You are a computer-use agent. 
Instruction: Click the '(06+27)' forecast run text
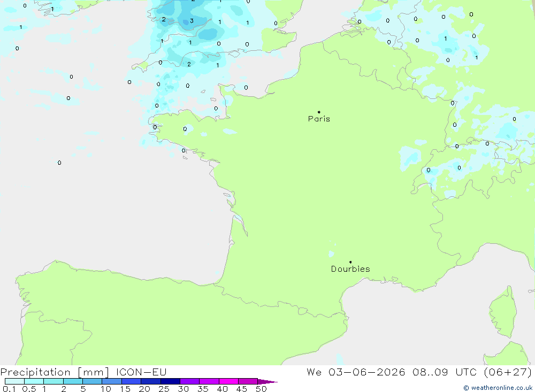tap(508, 372)
